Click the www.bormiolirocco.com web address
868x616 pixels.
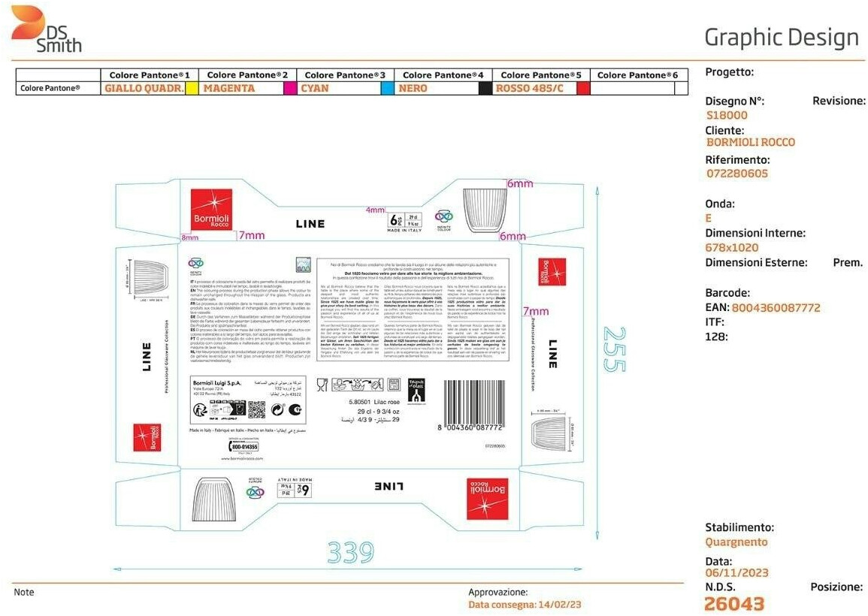[x=242, y=459]
